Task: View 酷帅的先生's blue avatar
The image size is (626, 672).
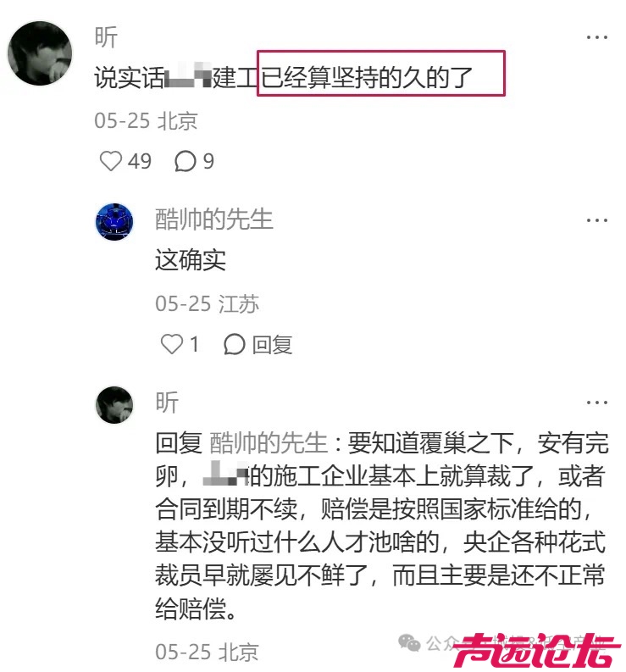Action: pos(114,221)
